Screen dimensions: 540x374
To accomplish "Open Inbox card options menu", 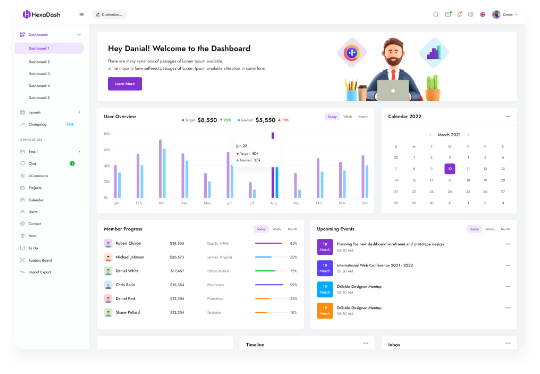I will click(508, 343).
